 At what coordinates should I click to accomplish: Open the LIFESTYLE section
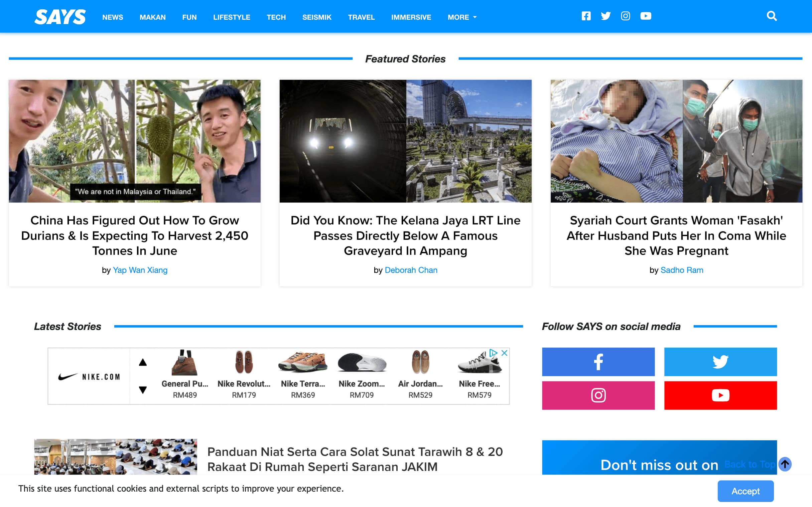(232, 17)
